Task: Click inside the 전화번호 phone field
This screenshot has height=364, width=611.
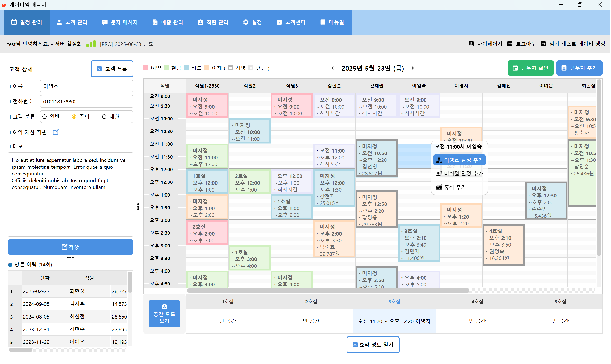Action: click(x=86, y=101)
